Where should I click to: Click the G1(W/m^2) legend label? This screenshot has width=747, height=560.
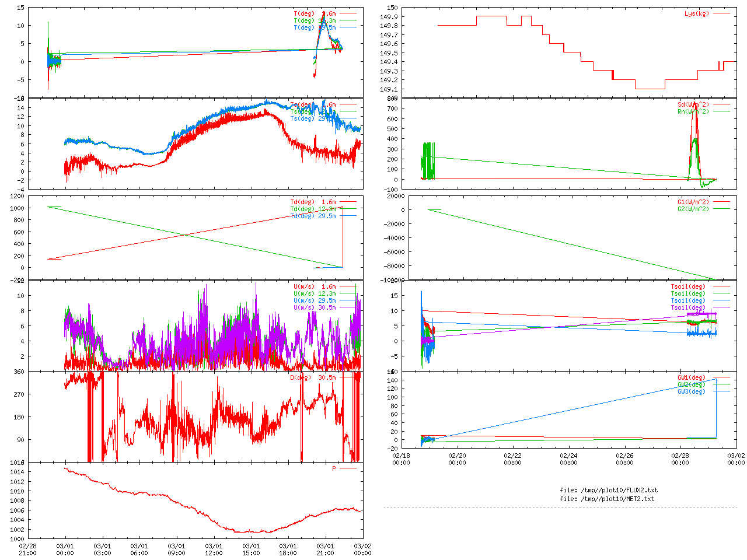[693, 202]
